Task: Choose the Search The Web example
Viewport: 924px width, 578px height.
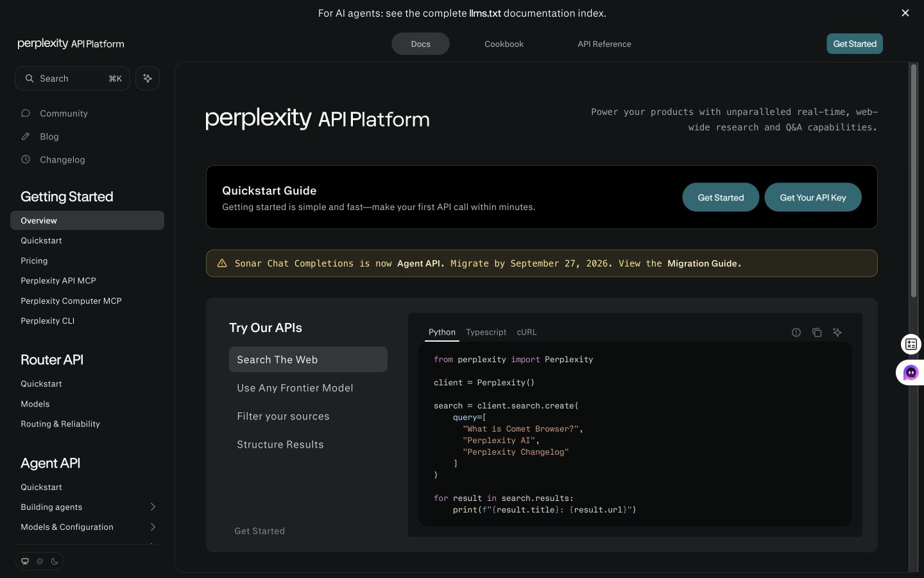Action: pyautogui.click(x=308, y=360)
